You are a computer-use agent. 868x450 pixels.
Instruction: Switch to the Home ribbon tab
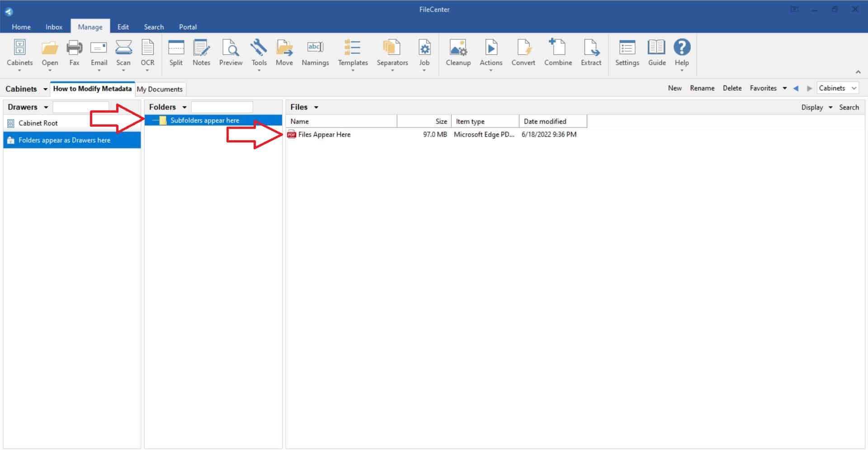click(21, 27)
